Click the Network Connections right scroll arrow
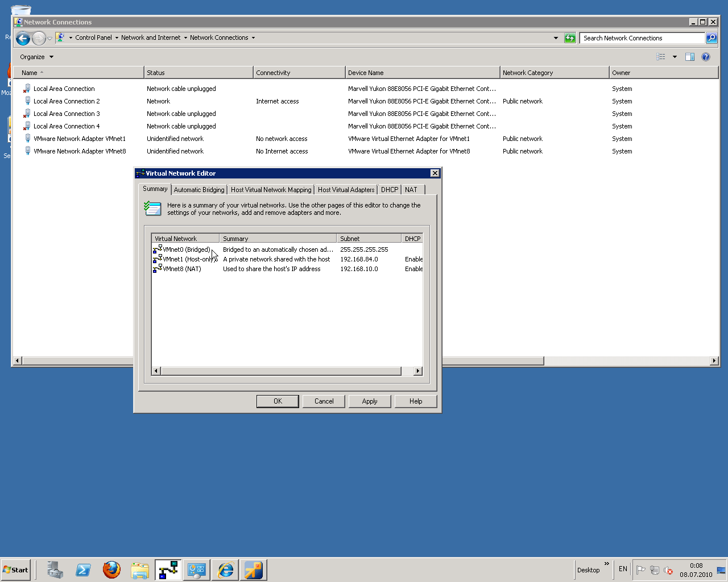 714,361
